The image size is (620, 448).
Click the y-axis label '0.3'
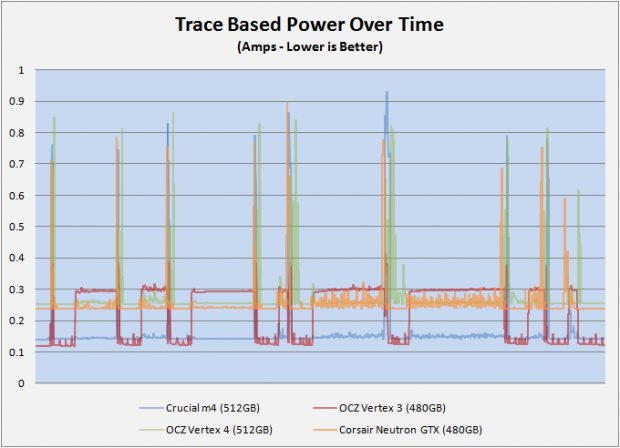point(17,289)
